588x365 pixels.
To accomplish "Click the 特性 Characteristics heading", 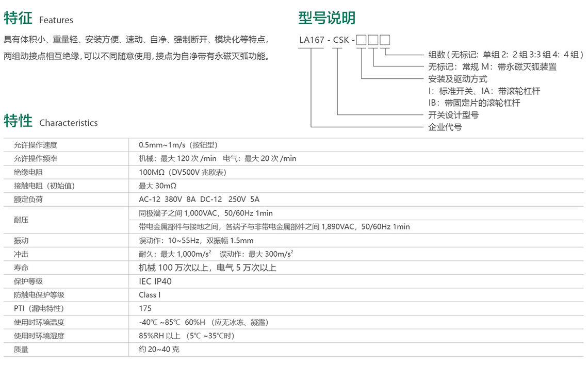I will (51, 122).
